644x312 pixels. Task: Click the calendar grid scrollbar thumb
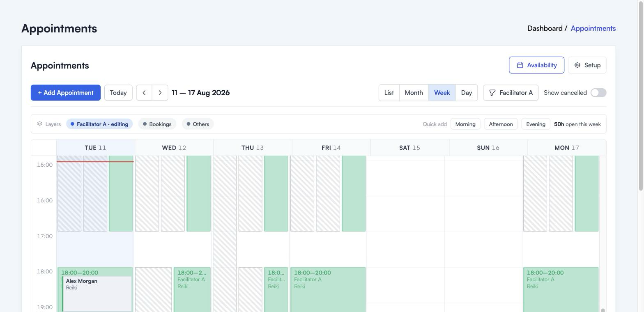click(x=603, y=310)
